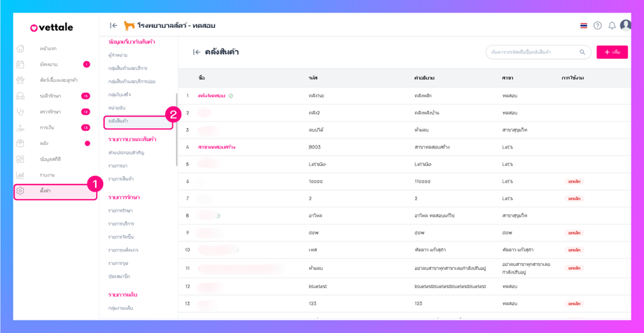This screenshot has width=644, height=333.
Task: Open the สาขาทดสอบสร้าง link in row 4
Action: (216, 148)
